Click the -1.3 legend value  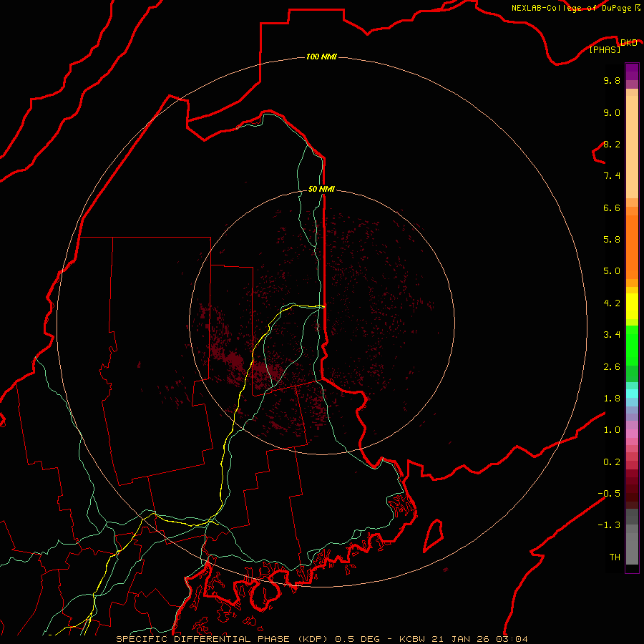[x=609, y=525]
